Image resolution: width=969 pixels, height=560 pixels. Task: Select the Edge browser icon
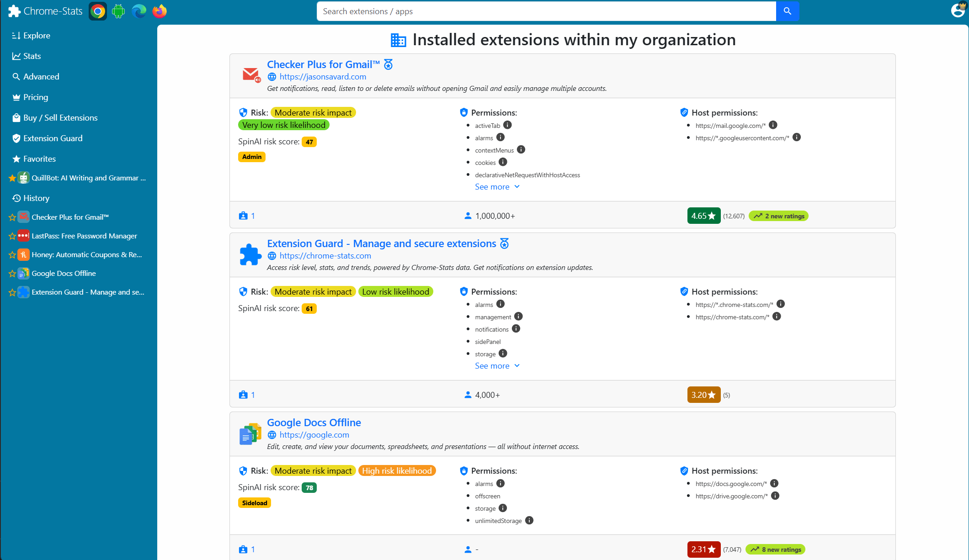(x=139, y=11)
